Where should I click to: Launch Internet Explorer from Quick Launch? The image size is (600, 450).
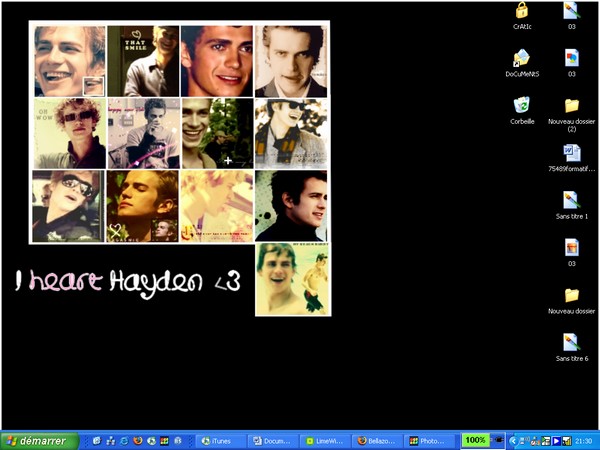tap(124, 441)
